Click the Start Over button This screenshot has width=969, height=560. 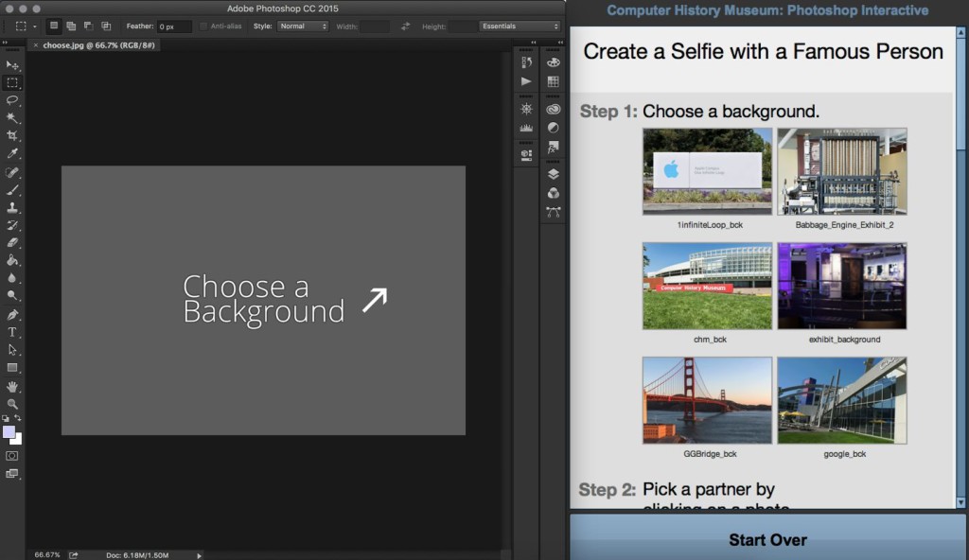click(x=767, y=539)
